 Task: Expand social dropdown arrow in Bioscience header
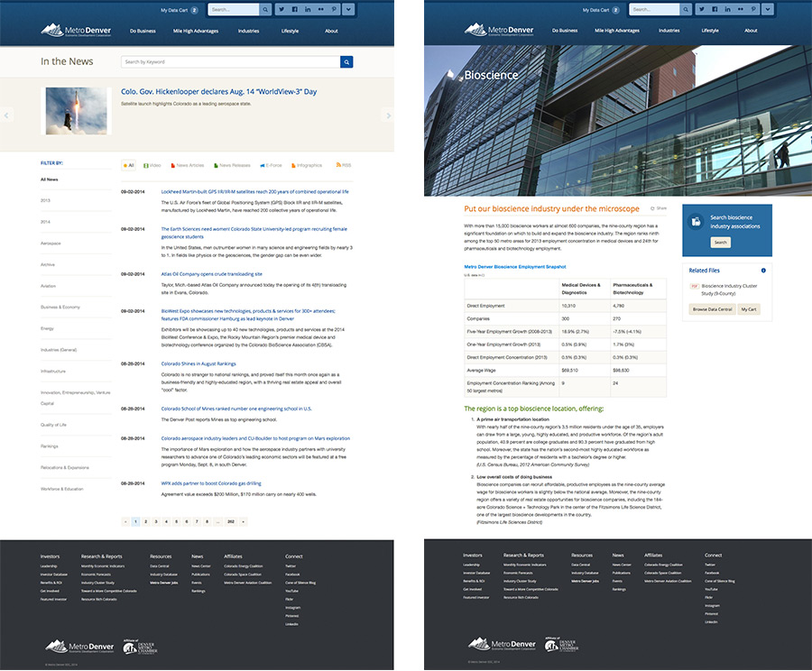coord(768,9)
